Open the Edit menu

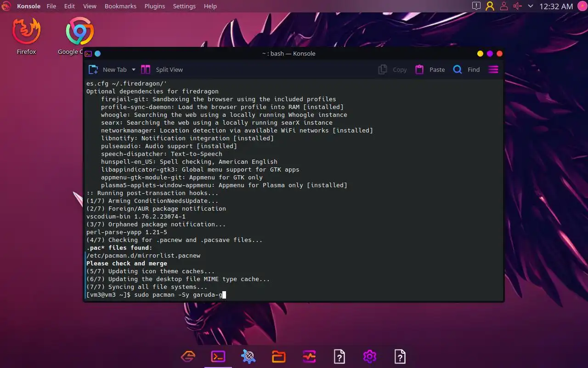point(69,6)
